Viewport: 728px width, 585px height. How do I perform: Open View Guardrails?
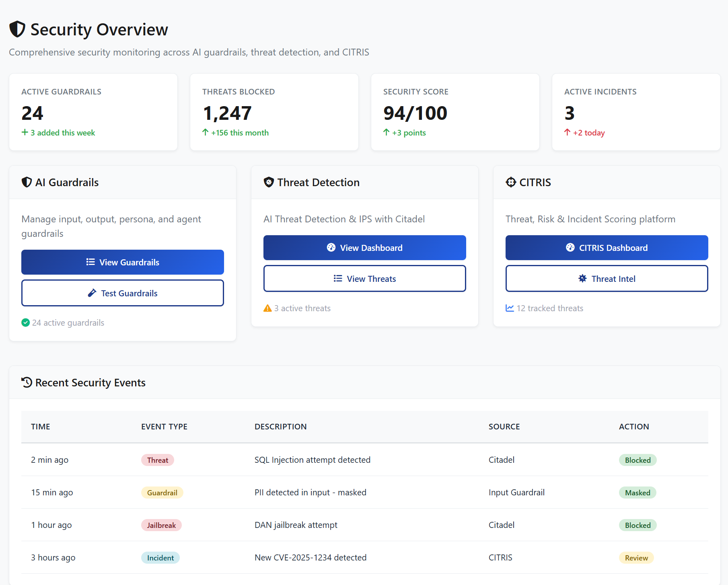coord(122,262)
